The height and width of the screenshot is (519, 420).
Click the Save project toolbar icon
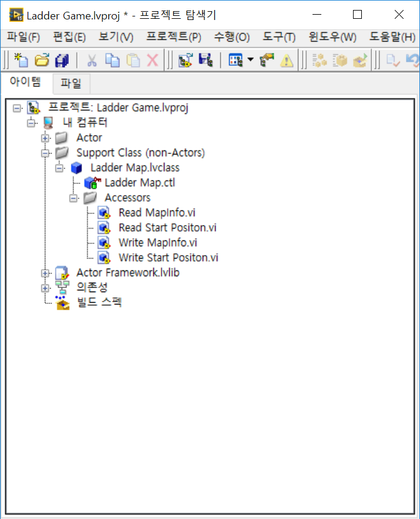coord(206,60)
